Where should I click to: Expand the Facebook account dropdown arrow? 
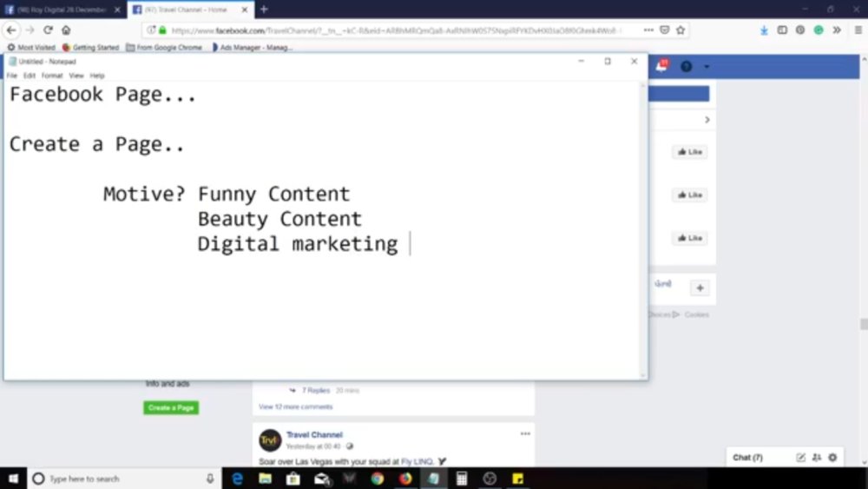[707, 67]
